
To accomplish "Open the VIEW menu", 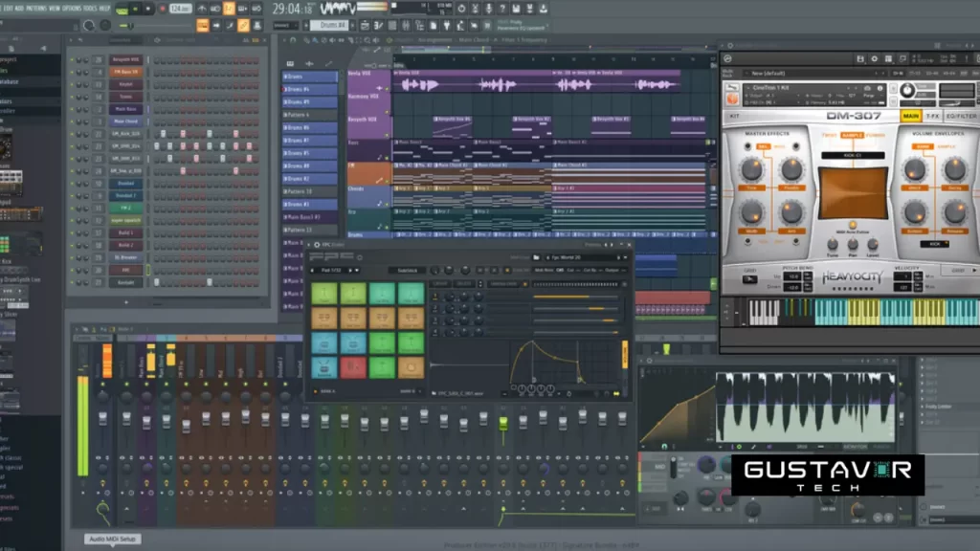I will (55, 9).
